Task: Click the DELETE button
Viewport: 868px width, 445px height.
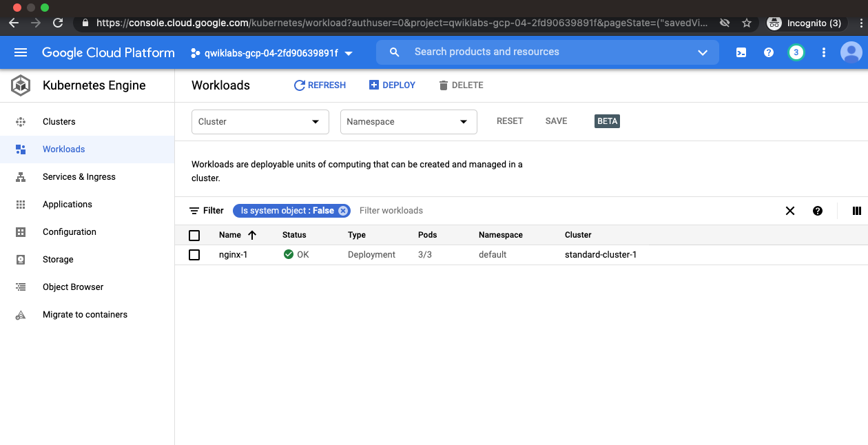Action: (x=461, y=85)
